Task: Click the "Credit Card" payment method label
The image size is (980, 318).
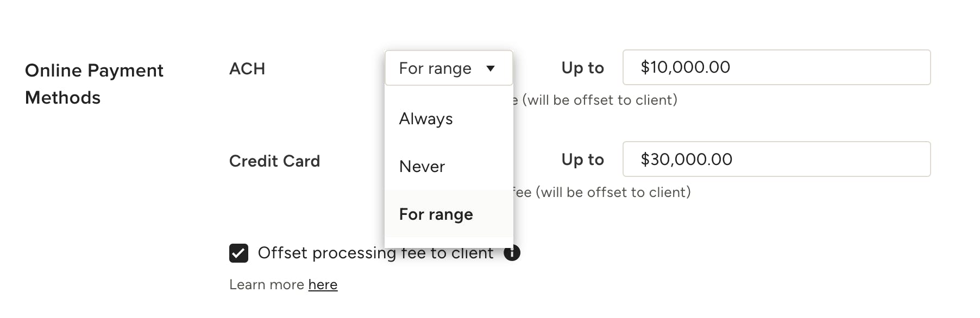Action: point(274,161)
